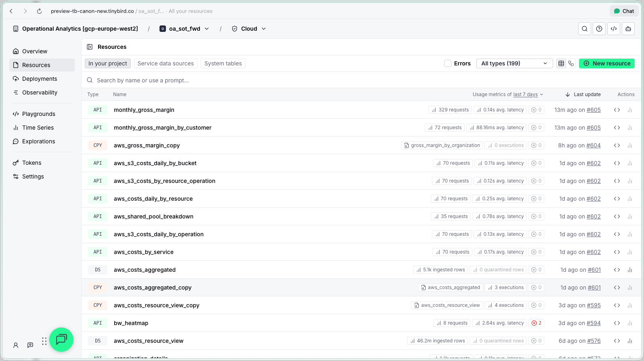The height and width of the screenshot is (361, 644).
Task: Open the Chat button at top right
Action: coord(624,11)
